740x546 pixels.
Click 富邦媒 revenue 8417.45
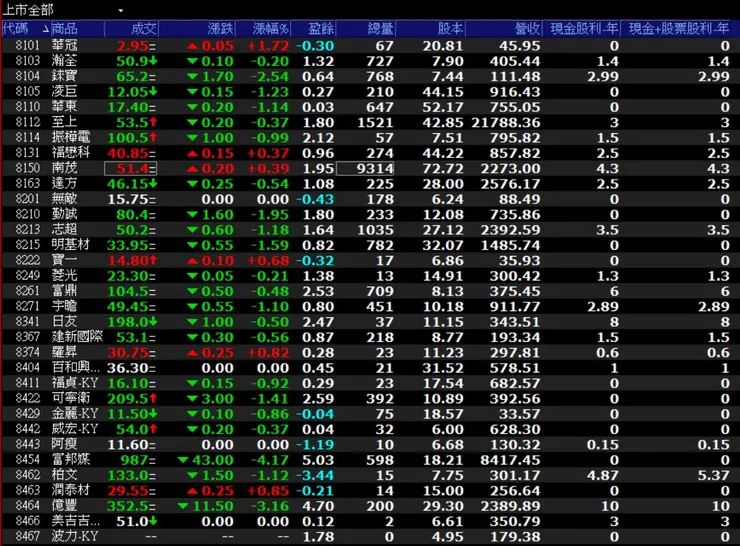tap(510, 460)
